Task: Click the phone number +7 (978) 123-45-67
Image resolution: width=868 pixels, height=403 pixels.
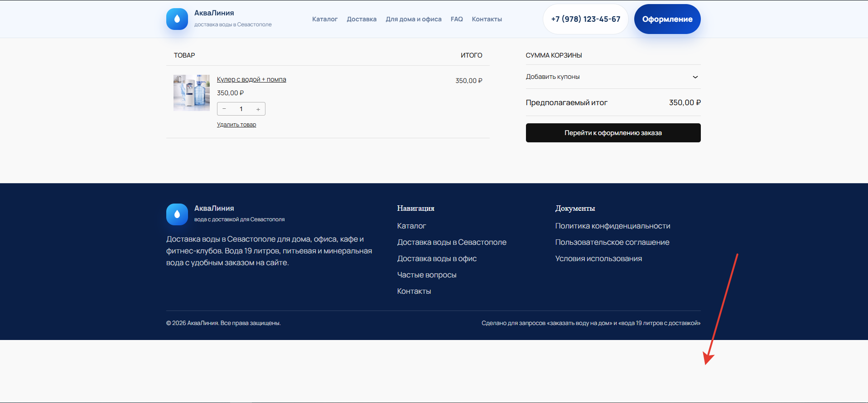Action: [x=585, y=19]
